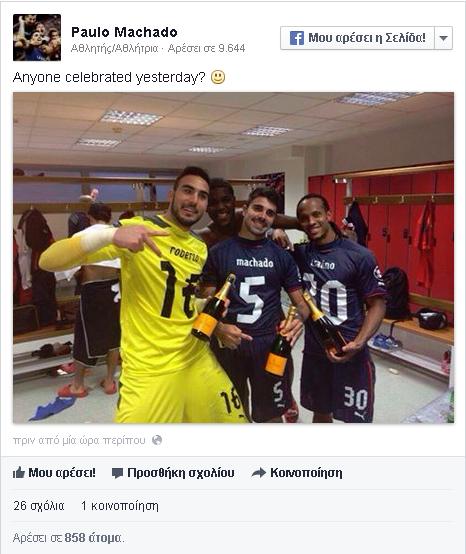Viewport: 466px width, 554px height.
Task: Open the locker room celebration photo
Action: pyautogui.click(x=233, y=258)
